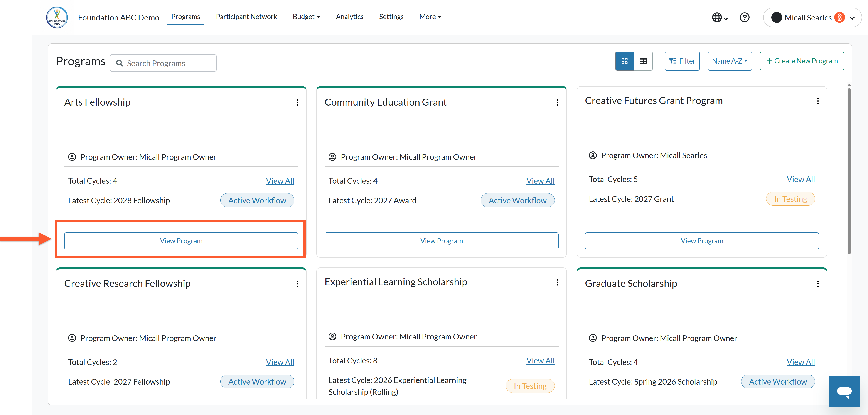Click Total Cycles: 5 text
Image resolution: width=868 pixels, height=415 pixels.
click(613, 180)
